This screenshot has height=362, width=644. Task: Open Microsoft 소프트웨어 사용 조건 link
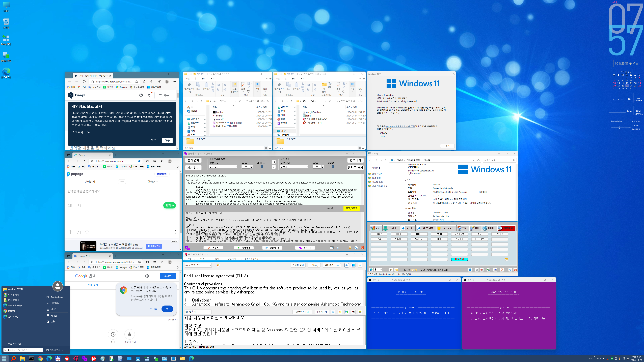pos(400,126)
